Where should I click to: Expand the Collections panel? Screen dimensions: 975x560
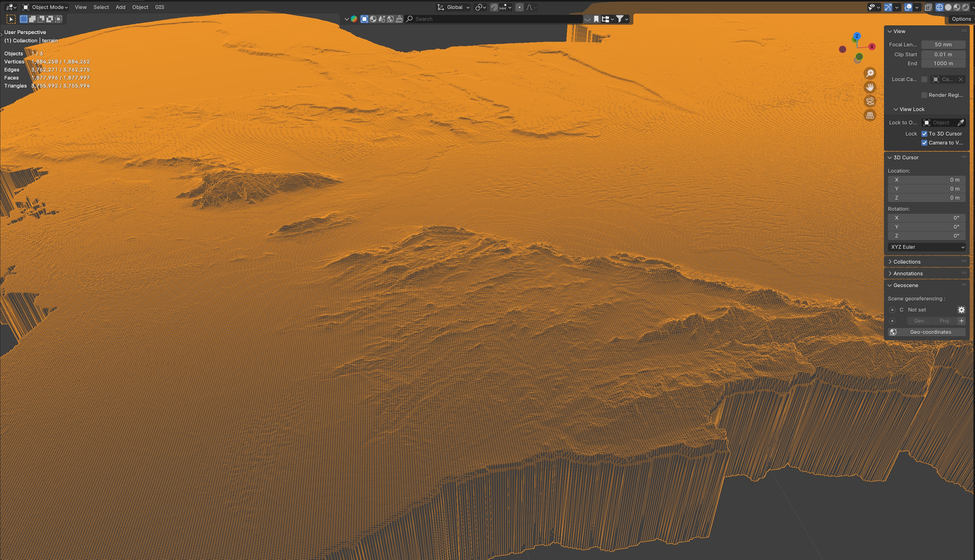pyautogui.click(x=907, y=261)
